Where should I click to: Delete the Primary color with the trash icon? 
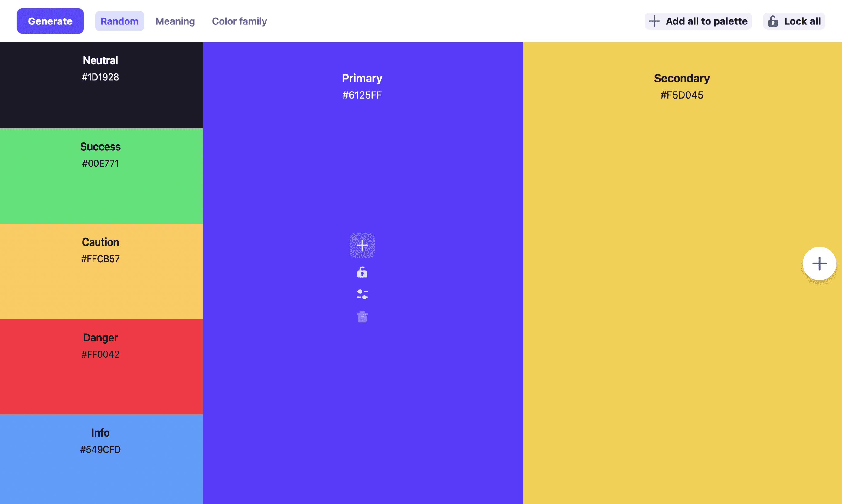362,317
